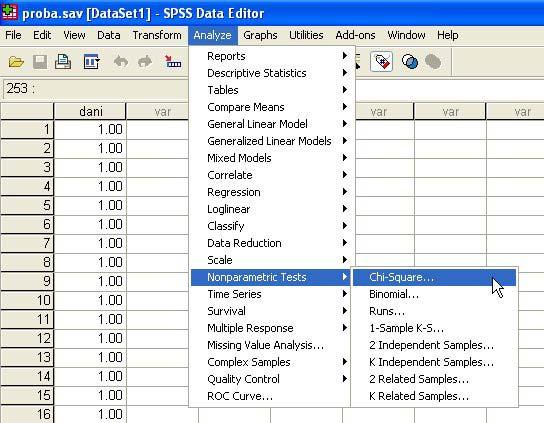Select the Nonparametric Tests menu entry
544x423 pixels.
click(270, 277)
